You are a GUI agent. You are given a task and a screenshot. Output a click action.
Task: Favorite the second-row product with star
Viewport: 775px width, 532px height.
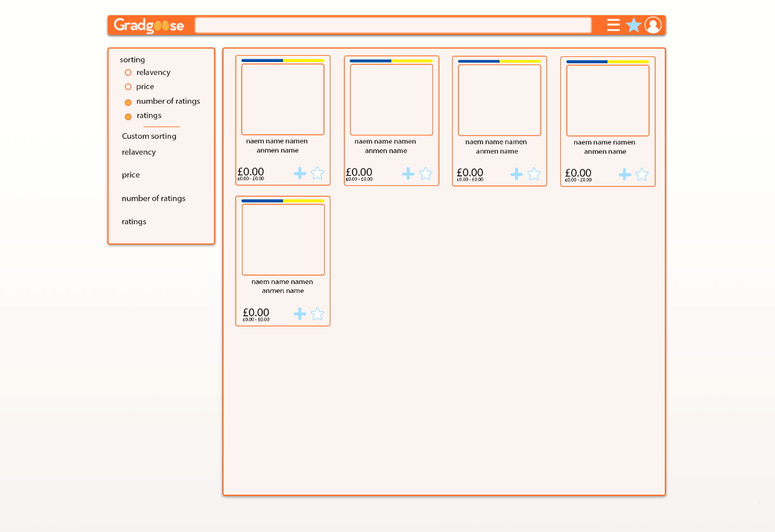point(317,314)
